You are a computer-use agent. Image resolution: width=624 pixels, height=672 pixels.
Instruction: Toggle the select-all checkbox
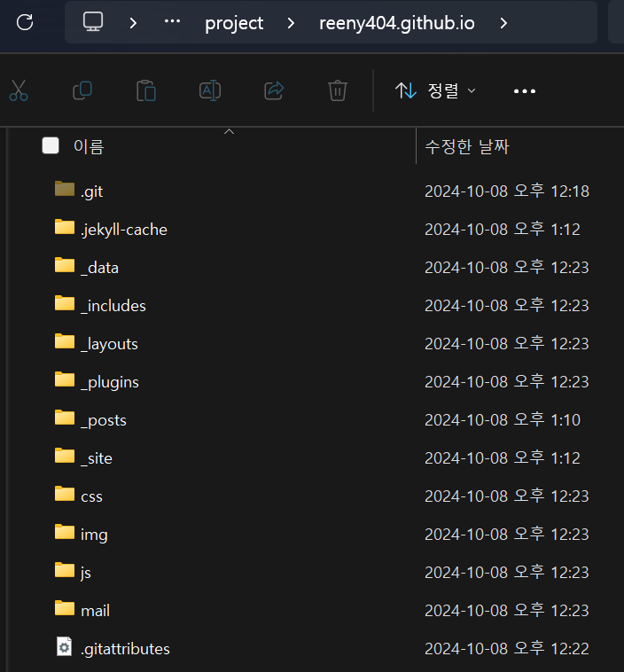coord(51,145)
